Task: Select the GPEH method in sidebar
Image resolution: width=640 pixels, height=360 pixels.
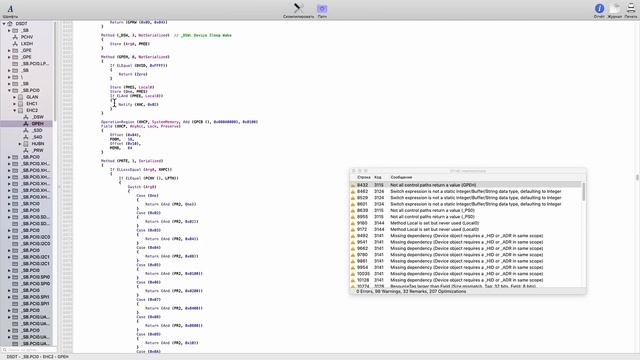Action: tap(27, 124)
